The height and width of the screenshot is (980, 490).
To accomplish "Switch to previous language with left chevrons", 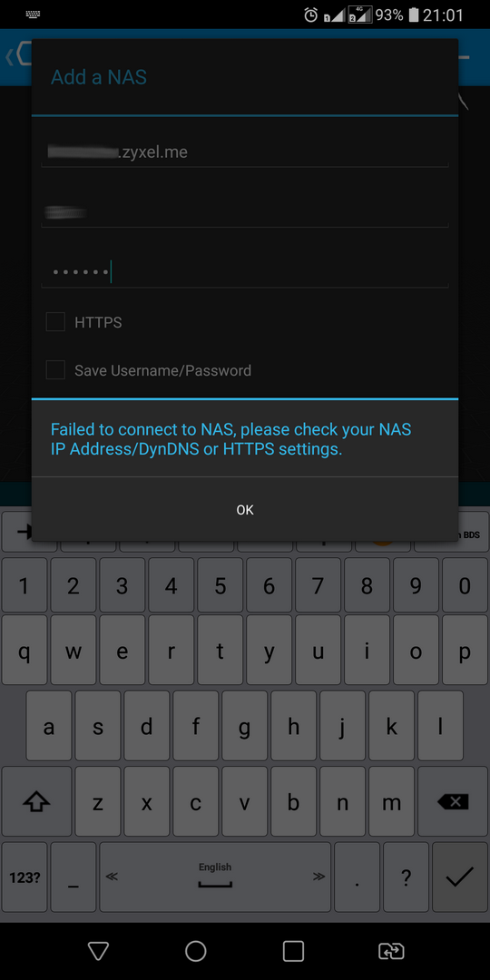I will 112,877.
